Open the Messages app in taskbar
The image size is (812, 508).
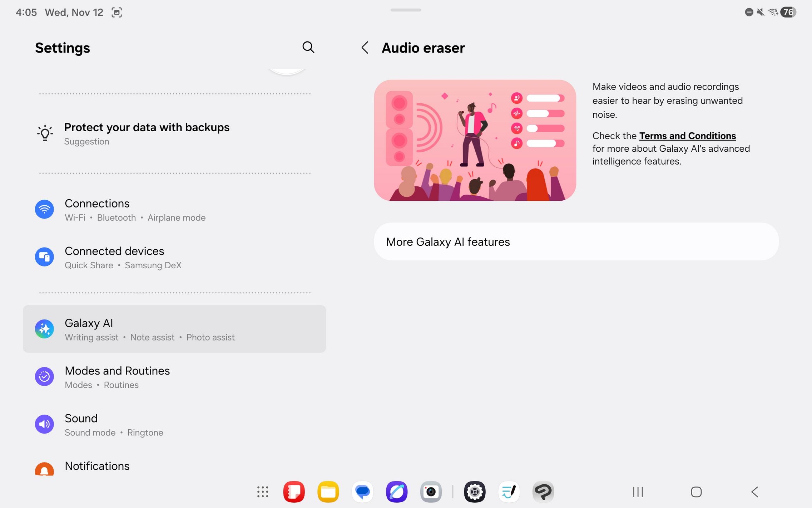[362, 492]
